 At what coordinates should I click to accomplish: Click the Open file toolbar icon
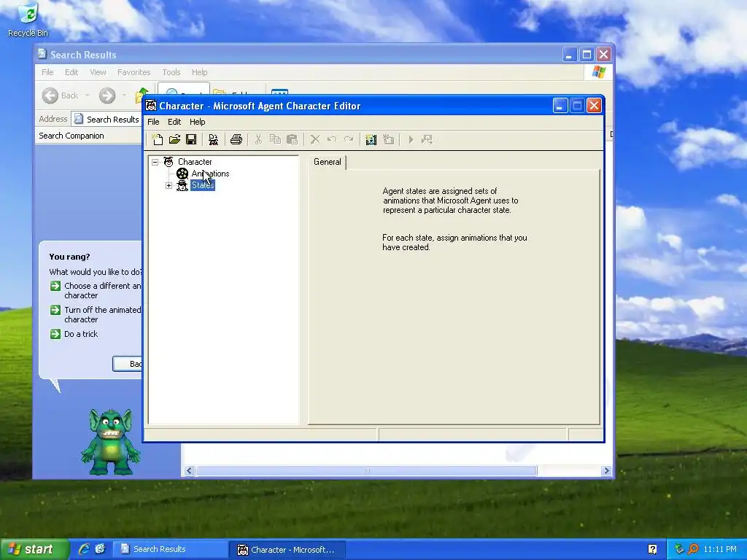click(x=174, y=139)
